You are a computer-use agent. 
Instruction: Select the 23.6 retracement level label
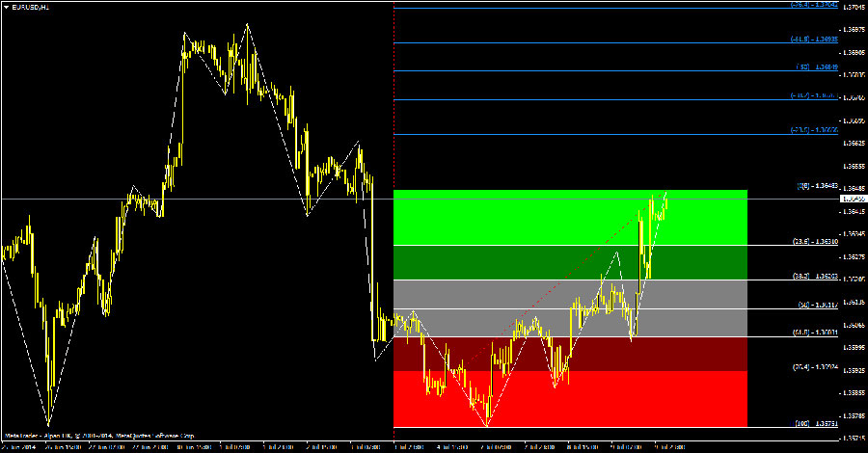(x=814, y=241)
